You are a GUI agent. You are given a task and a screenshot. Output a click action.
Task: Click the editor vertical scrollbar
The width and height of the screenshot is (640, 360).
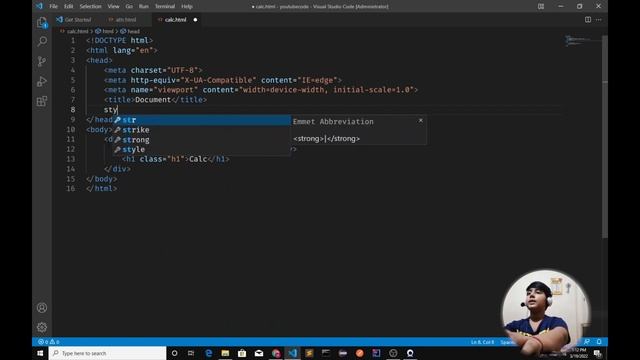pyautogui.click(x=605, y=136)
